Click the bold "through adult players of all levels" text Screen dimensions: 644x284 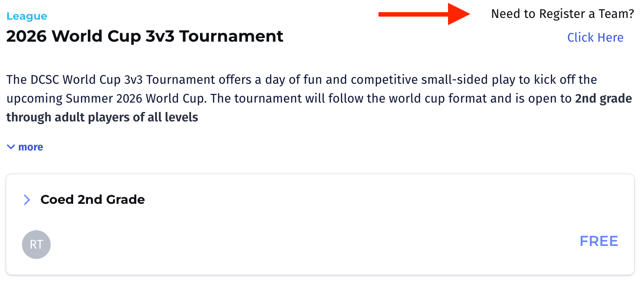click(x=102, y=118)
